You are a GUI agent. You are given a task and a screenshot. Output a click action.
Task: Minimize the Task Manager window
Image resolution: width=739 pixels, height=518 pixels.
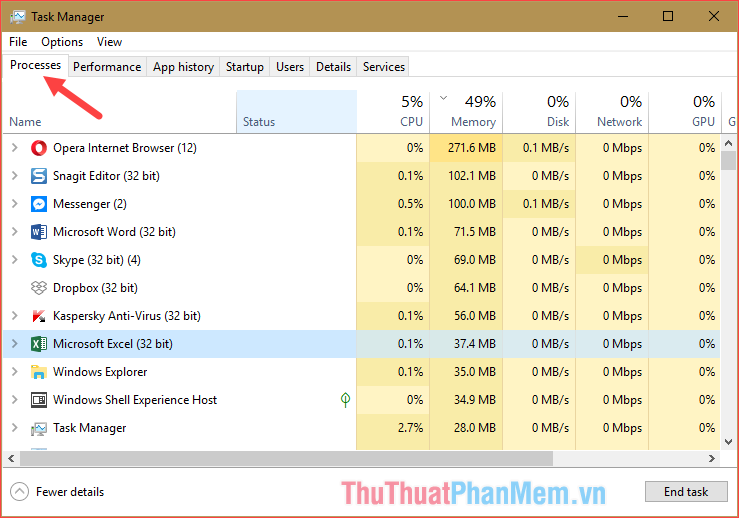(x=623, y=16)
